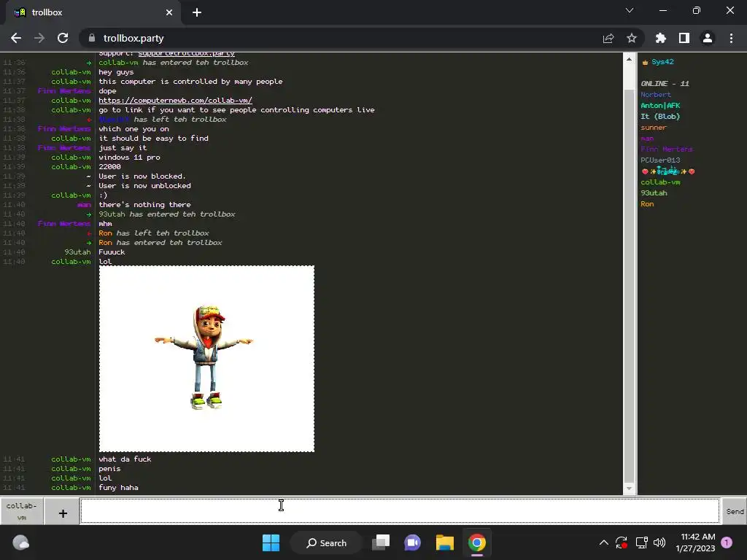Select collab-vm in the online list
The image size is (747, 560).
tap(660, 182)
